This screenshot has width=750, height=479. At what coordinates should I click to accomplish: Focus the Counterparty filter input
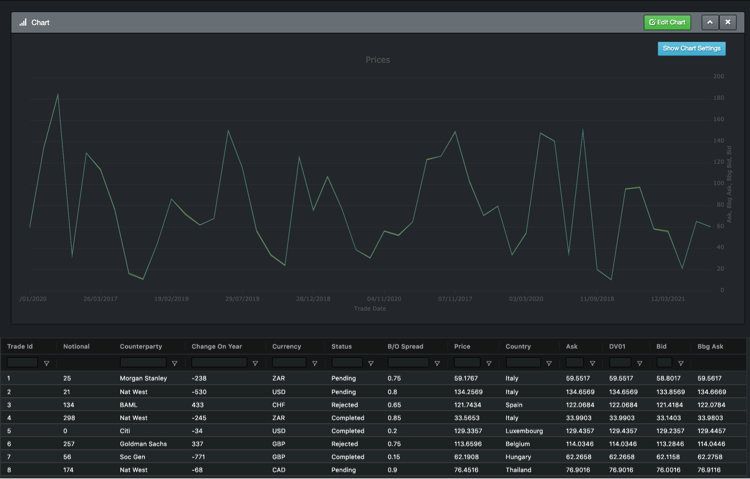[143, 363]
